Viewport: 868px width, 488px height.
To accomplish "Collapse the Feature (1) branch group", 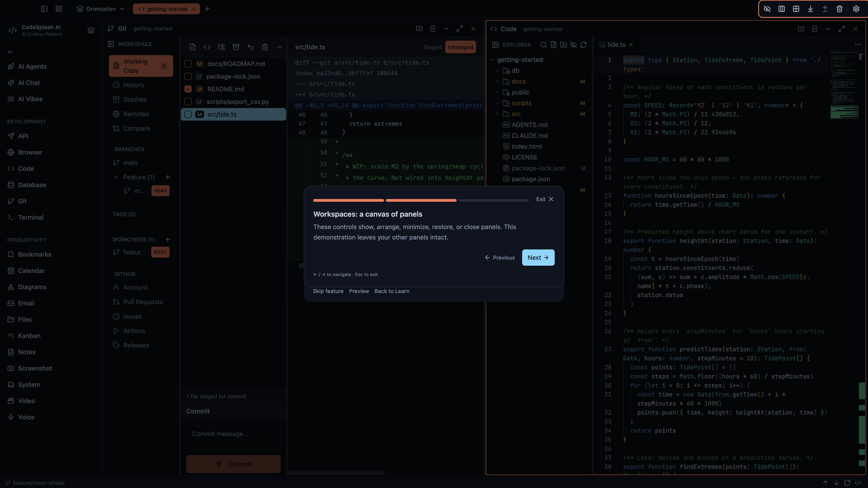I will tap(116, 177).
